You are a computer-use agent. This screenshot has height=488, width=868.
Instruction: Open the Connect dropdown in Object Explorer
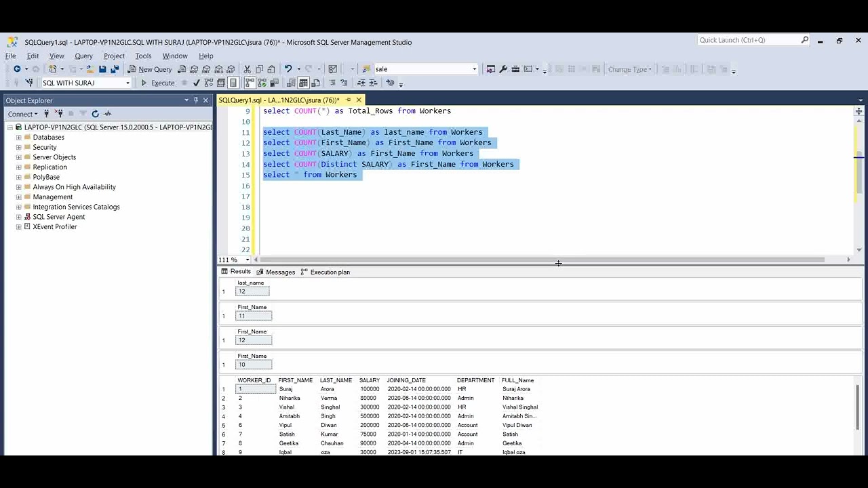tap(24, 114)
